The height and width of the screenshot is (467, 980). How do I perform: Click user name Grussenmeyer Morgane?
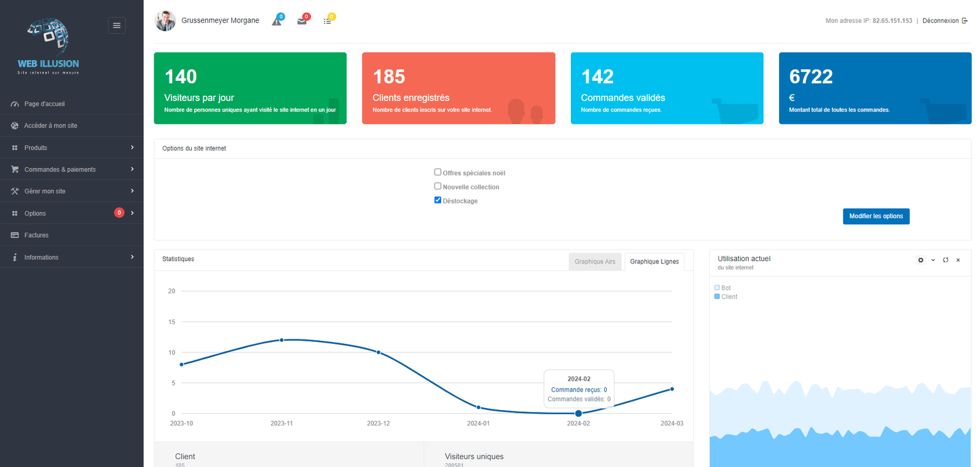[220, 21]
